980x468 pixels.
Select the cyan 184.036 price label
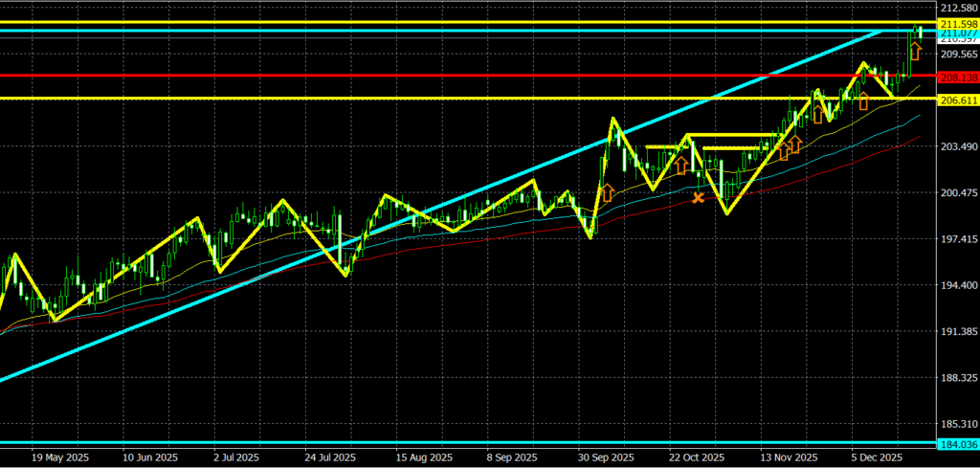coord(958,444)
